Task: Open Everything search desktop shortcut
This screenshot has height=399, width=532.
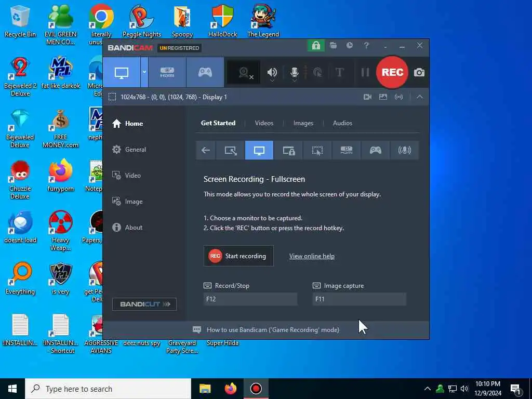Action: tap(20, 279)
